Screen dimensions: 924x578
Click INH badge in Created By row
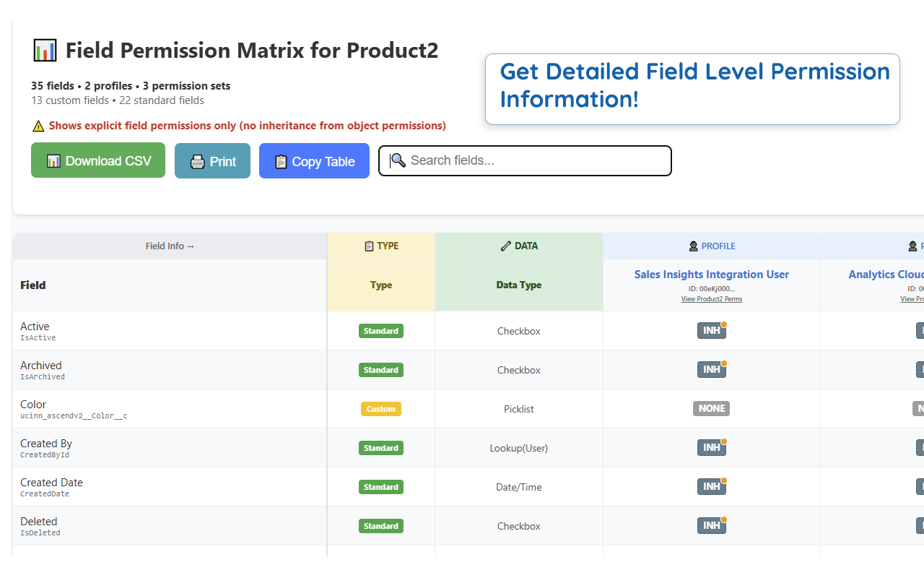point(711,448)
